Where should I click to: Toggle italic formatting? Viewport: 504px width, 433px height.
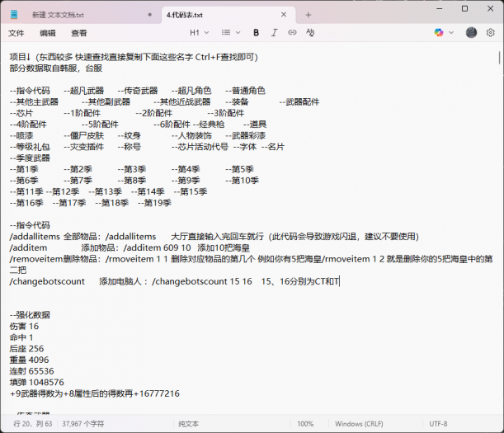(274, 32)
